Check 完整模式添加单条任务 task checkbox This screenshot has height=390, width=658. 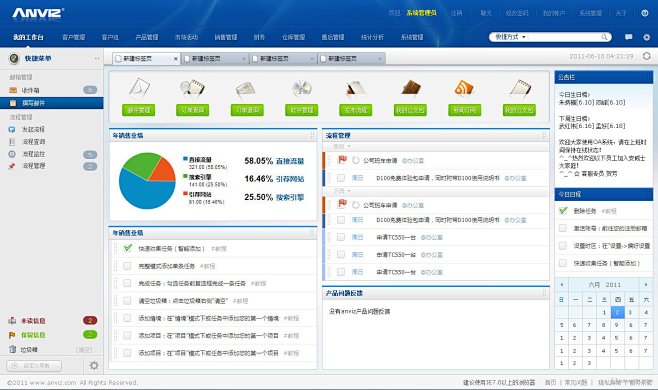[x=127, y=266]
